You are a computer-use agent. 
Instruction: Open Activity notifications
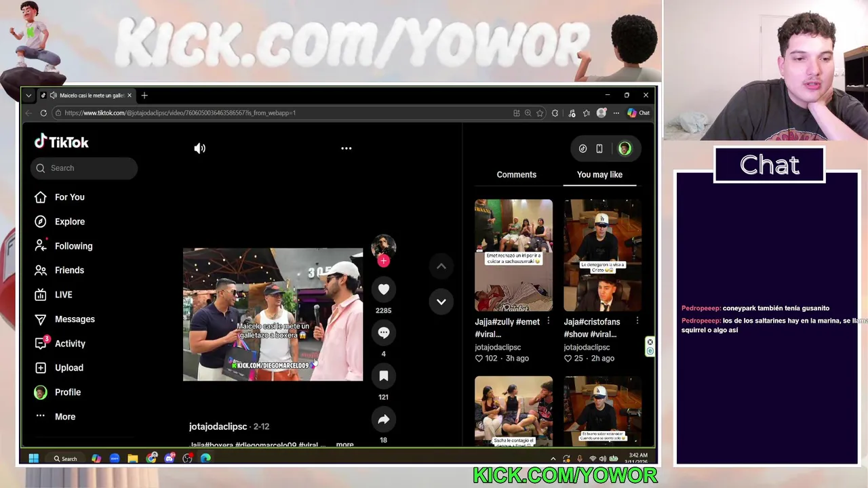coord(60,344)
